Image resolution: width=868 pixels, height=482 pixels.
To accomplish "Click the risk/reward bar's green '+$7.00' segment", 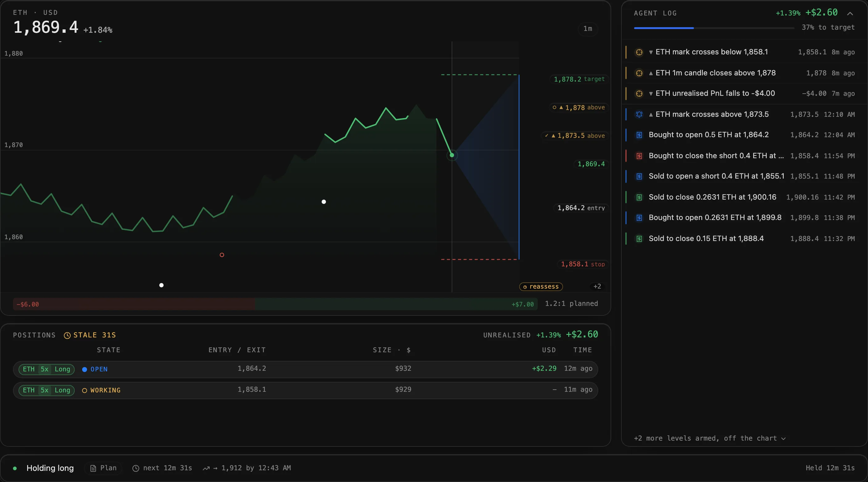I will [396, 304].
